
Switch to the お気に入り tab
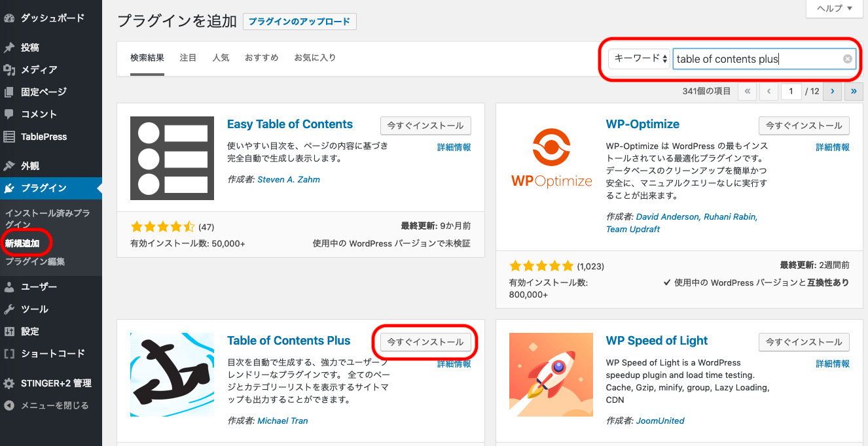[315, 58]
